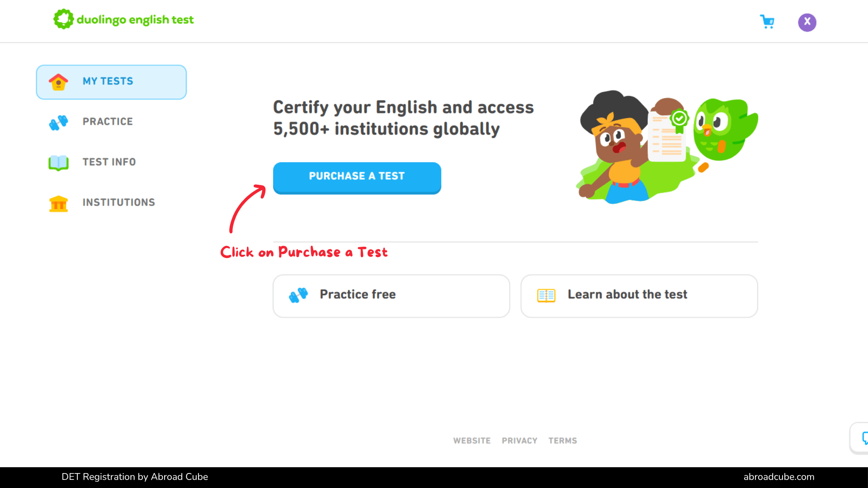Click the My Tests house icon
868x488 pixels.
coord(58,82)
